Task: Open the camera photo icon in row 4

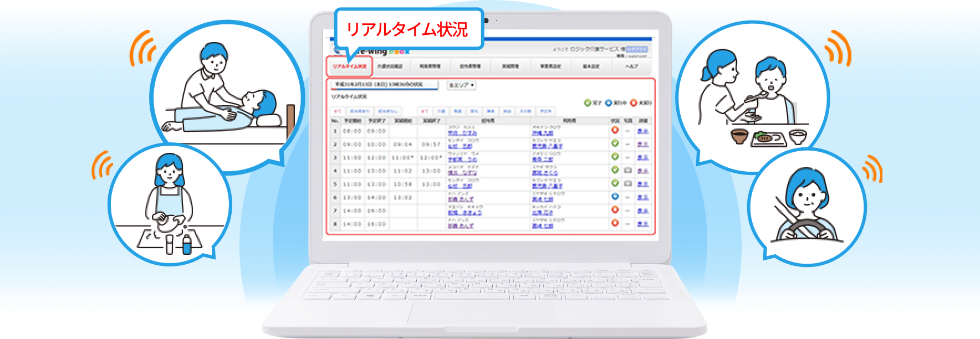Action: tap(628, 171)
